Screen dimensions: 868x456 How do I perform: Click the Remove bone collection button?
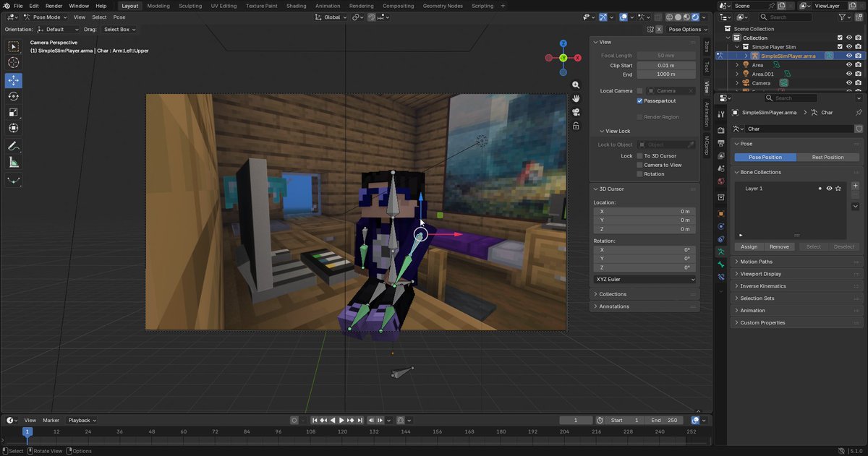[779, 246]
